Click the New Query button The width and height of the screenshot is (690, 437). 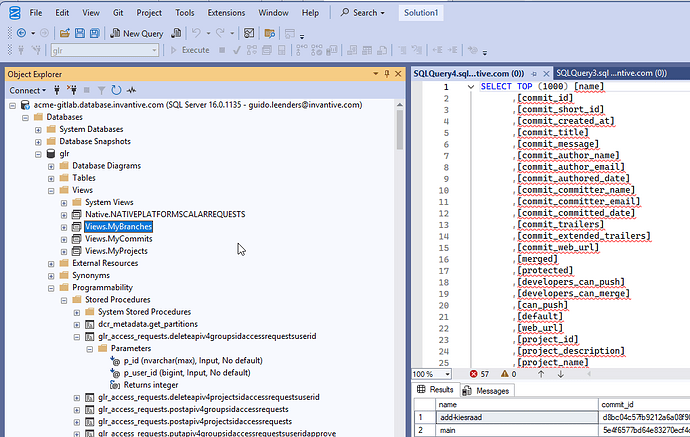pyautogui.click(x=138, y=33)
